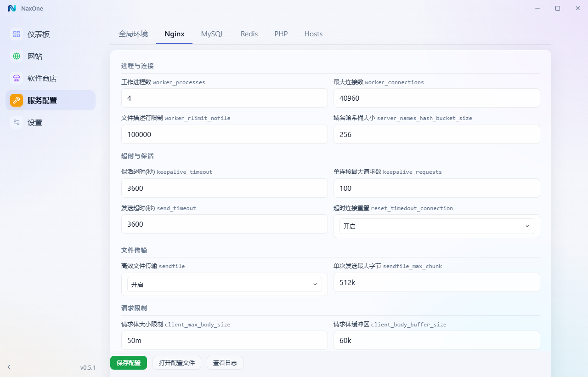Click the 保存配置 button
Image resolution: width=588 pixels, height=377 pixels.
pos(129,363)
